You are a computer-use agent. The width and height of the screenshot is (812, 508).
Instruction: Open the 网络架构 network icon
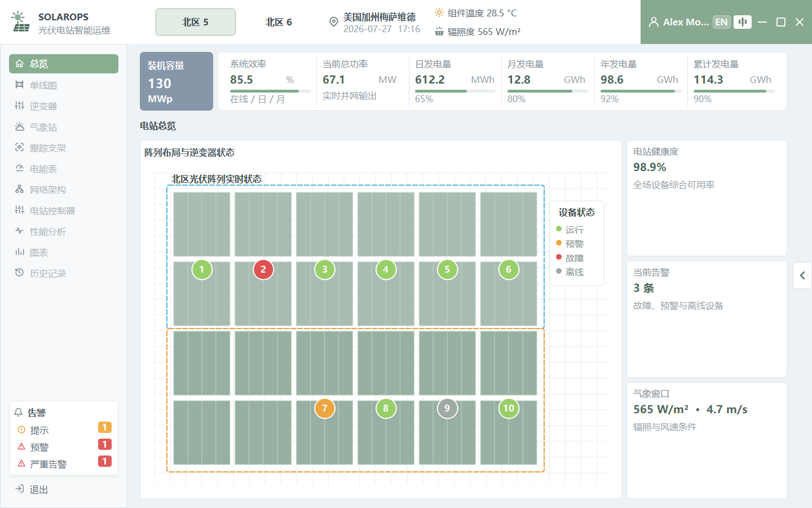click(19, 189)
